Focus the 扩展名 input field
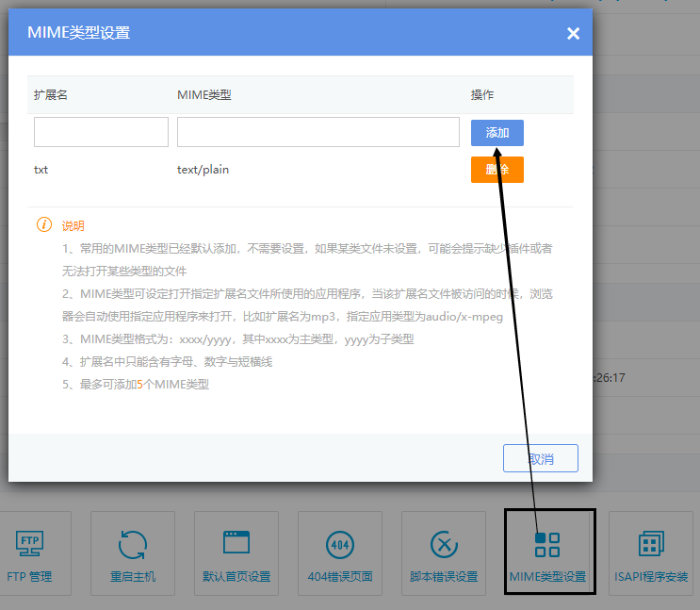 pyautogui.click(x=101, y=132)
